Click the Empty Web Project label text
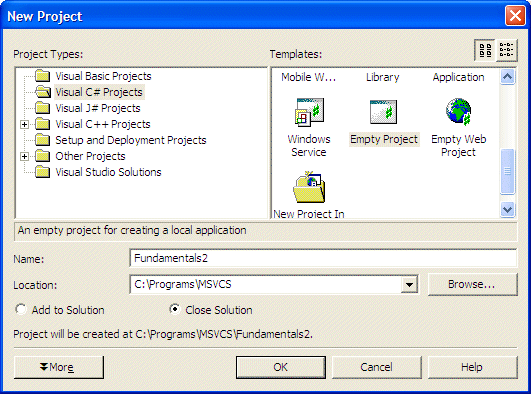 (459, 146)
